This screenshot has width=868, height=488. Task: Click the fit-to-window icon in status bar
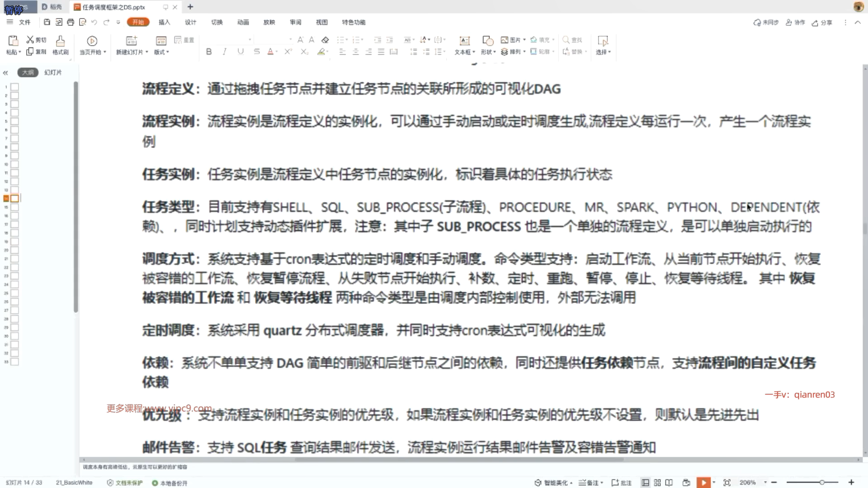pyautogui.click(x=727, y=483)
